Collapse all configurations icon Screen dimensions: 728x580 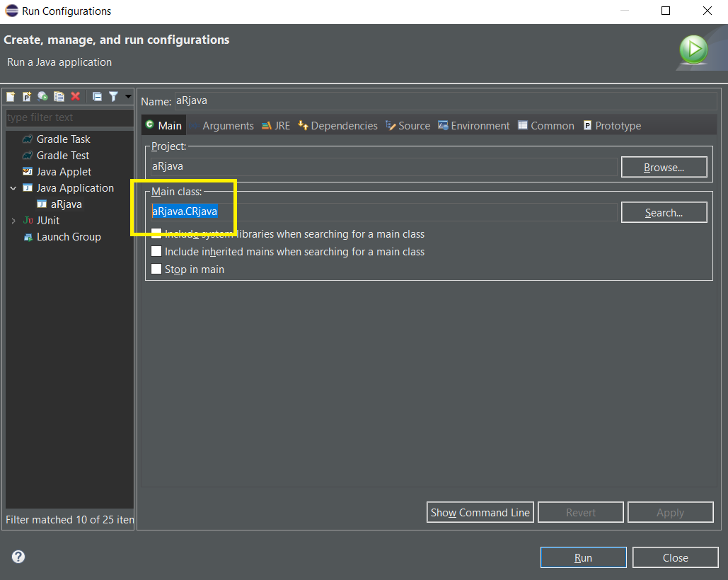pos(97,96)
